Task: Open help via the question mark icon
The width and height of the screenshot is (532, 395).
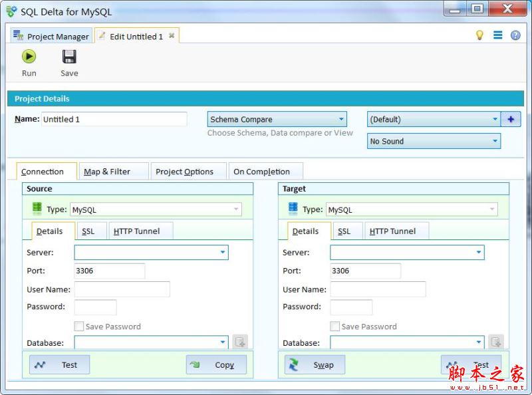Action: pyautogui.click(x=515, y=35)
